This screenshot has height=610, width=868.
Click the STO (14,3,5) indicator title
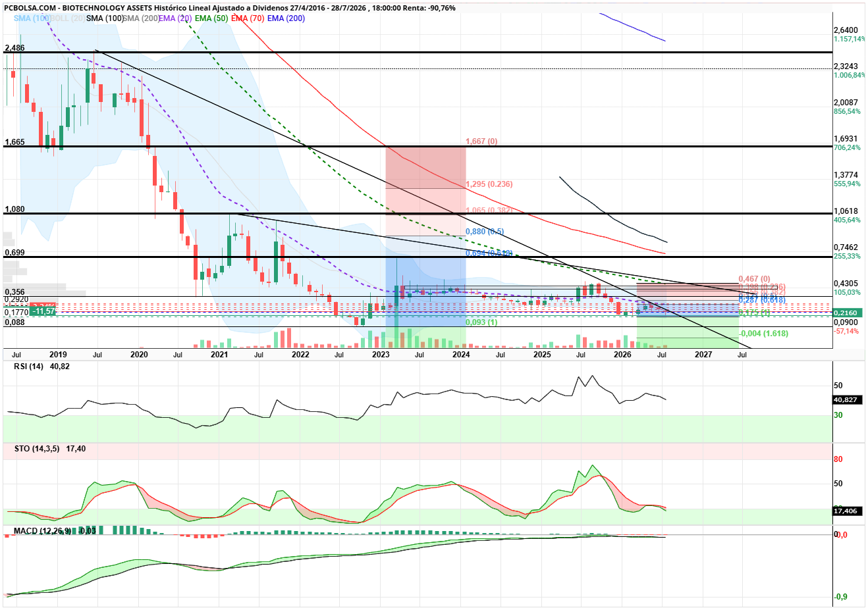click(37, 449)
